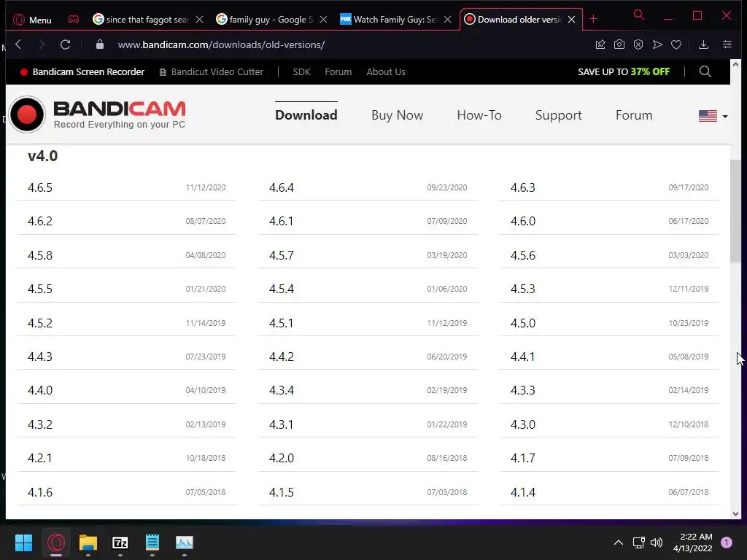This screenshot has width=747, height=560.
Task: Open the taskbar clock showing 2:22 AM
Action: [x=693, y=542]
